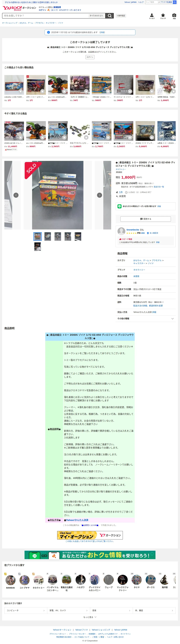Open the Yahoo!フリマ footer link
Image resolution: width=180 pixels, height=644 pixels.
[x=82, y=630]
